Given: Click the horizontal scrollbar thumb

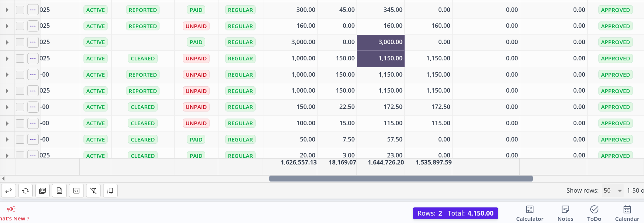Looking at the screenshot, I should [401, 179].
